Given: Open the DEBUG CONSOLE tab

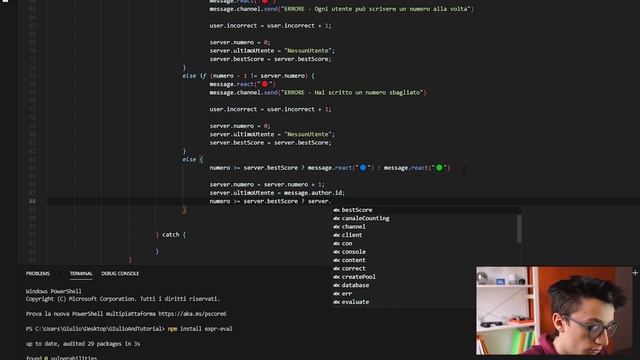Looking at the screenshot, I should [120, 273].
